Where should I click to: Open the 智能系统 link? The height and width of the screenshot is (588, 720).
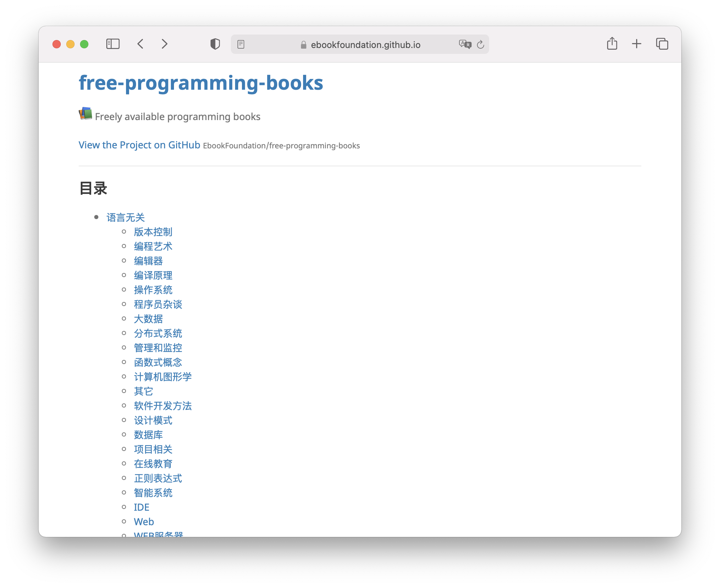pos(153,493)
